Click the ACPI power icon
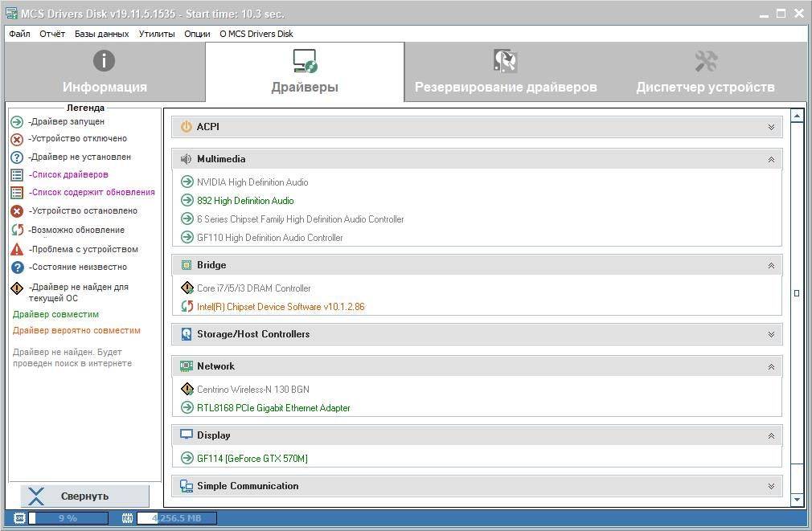This screenshot has width=812, height=531. click(186, 127)
